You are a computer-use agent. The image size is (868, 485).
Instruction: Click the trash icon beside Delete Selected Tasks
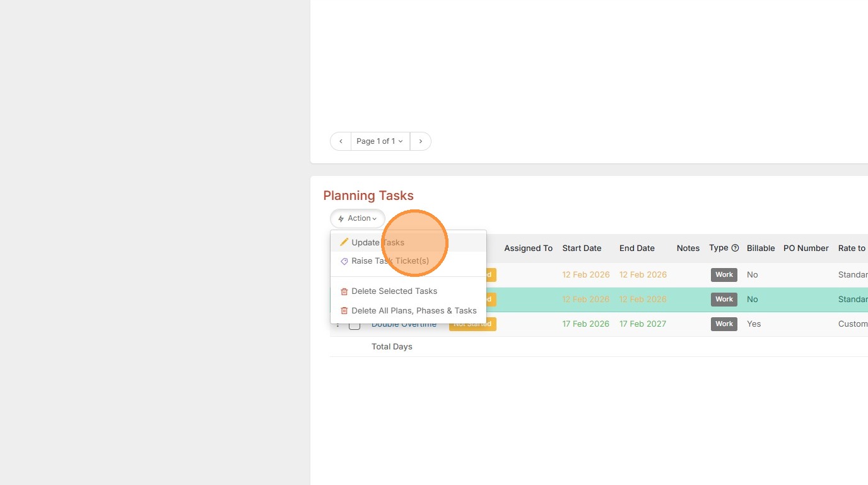click(344, 291)
